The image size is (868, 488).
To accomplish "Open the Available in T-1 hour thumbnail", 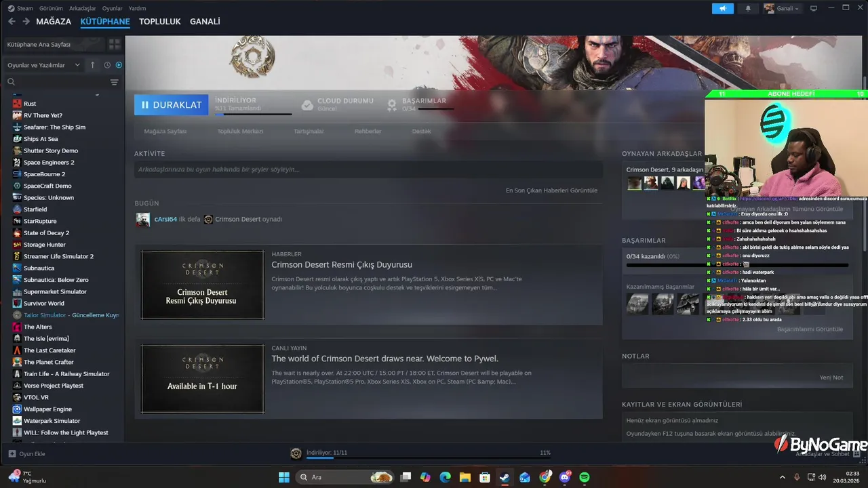I will pyautogui.click(x=202, y=379).
